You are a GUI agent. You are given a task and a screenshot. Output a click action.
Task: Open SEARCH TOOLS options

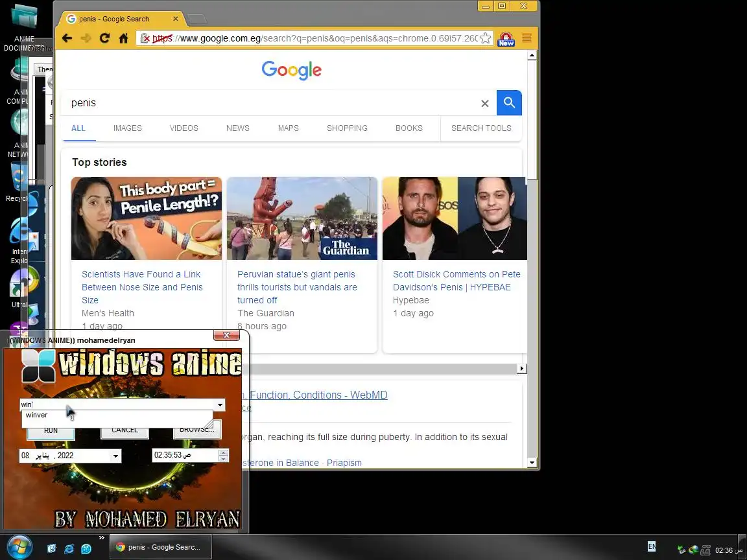481,128
